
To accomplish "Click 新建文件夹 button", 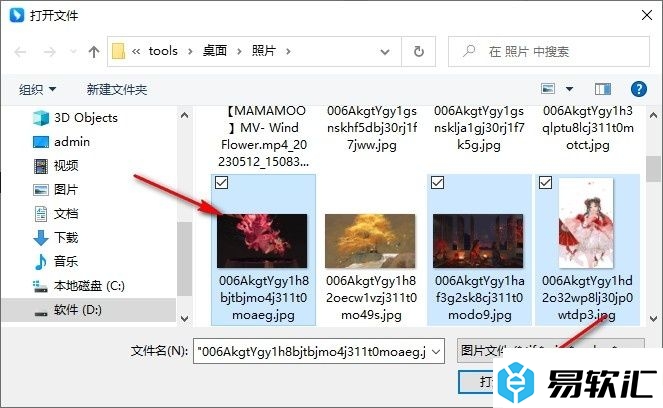I will (117, 89).
